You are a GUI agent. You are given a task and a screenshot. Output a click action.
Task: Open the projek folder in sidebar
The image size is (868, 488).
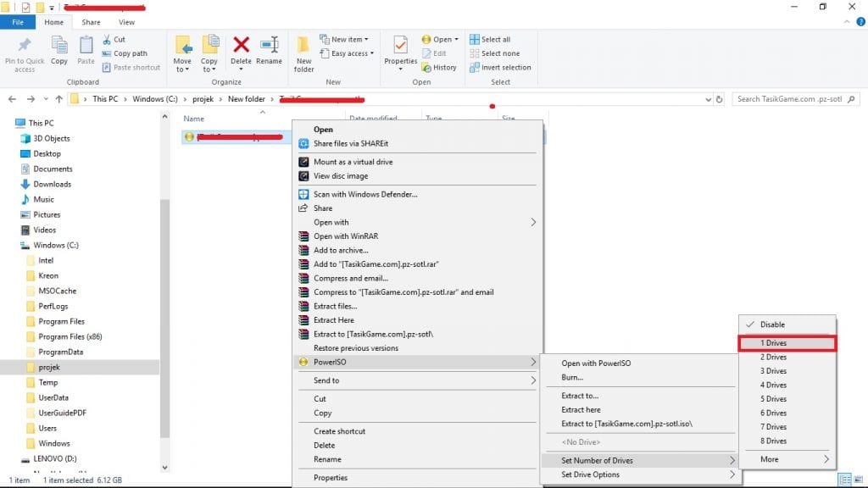[49, 367]
